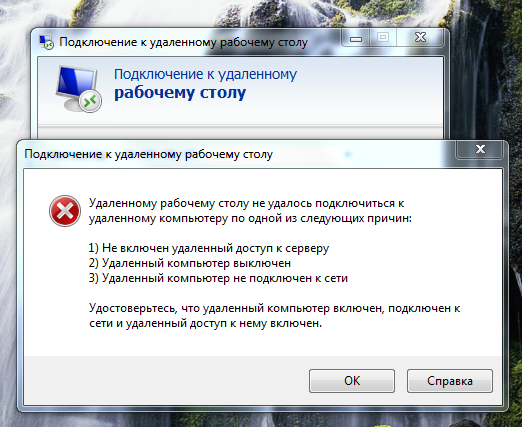Click the large blue monitor banner icon
Viewport: 522px width, 427px height.
78,89
